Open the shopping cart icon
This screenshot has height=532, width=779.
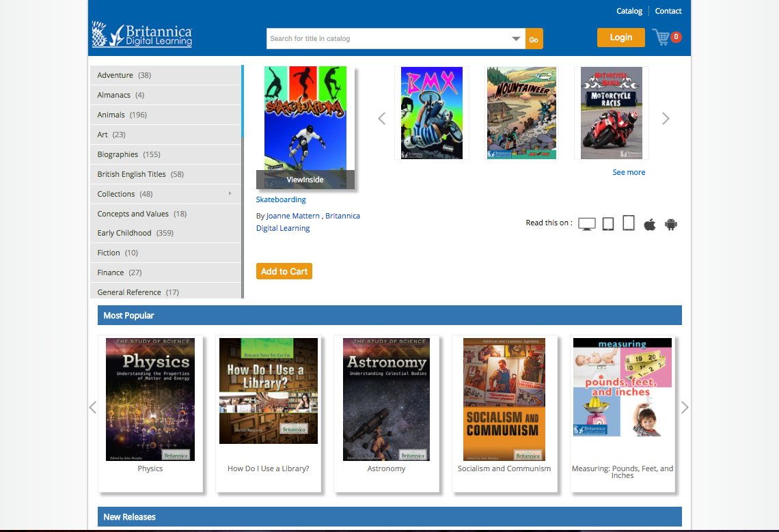pyautogui.click(x=661, y=38)
